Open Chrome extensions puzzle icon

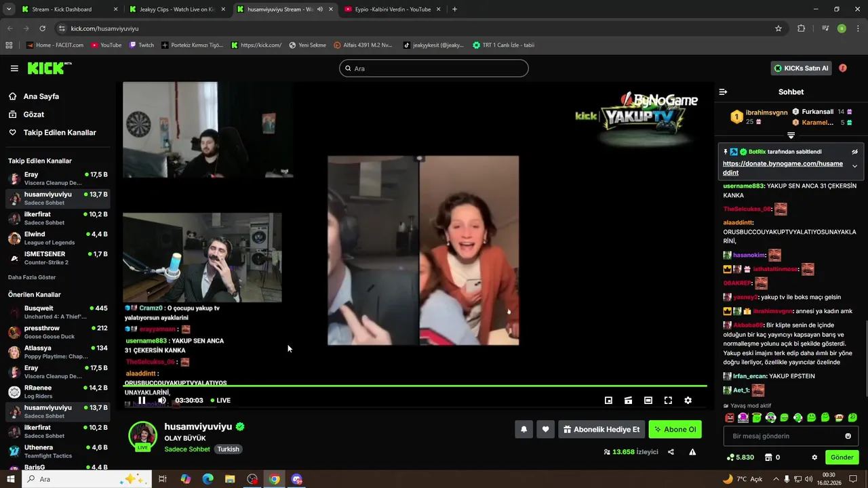[801, 28]
